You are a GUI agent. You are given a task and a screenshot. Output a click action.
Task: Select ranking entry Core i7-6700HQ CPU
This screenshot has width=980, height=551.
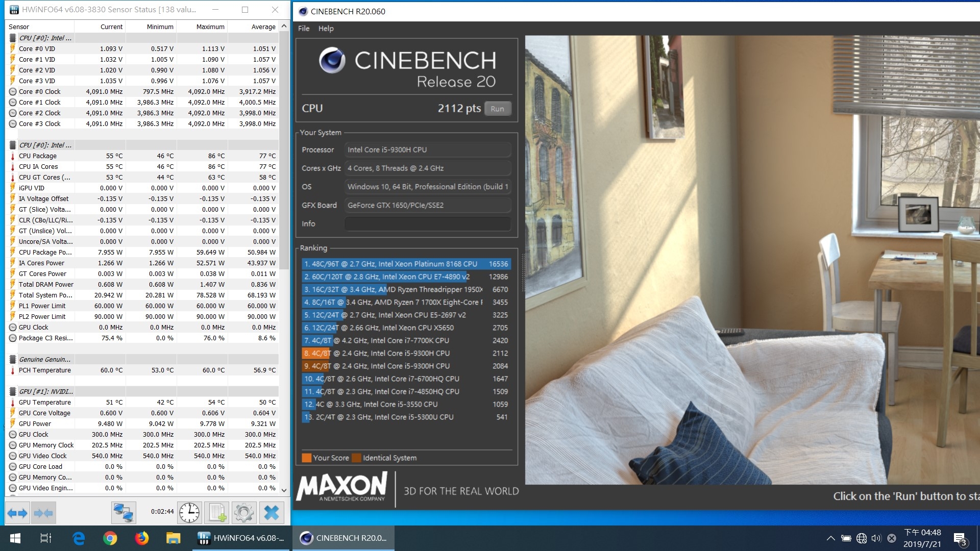pos(406,379)
